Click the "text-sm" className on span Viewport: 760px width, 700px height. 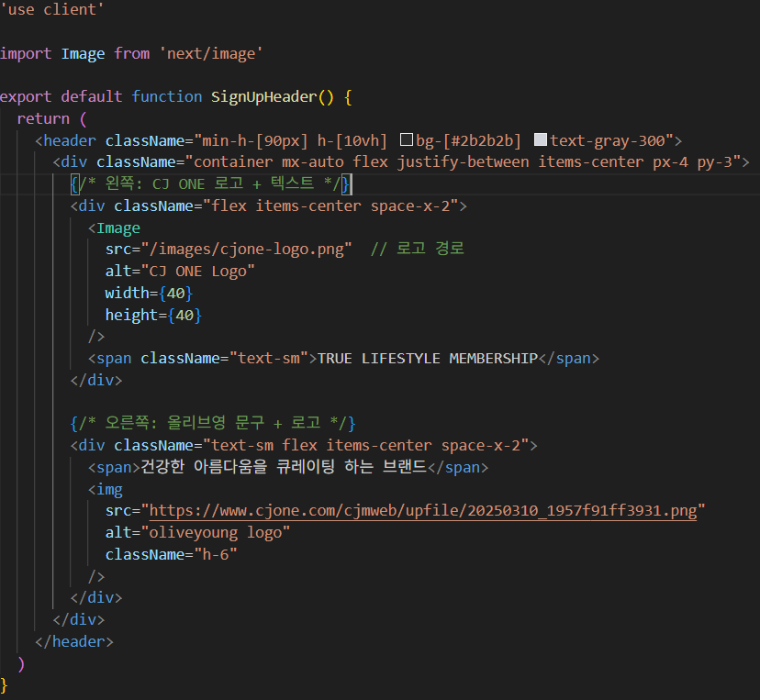point(269,359)
